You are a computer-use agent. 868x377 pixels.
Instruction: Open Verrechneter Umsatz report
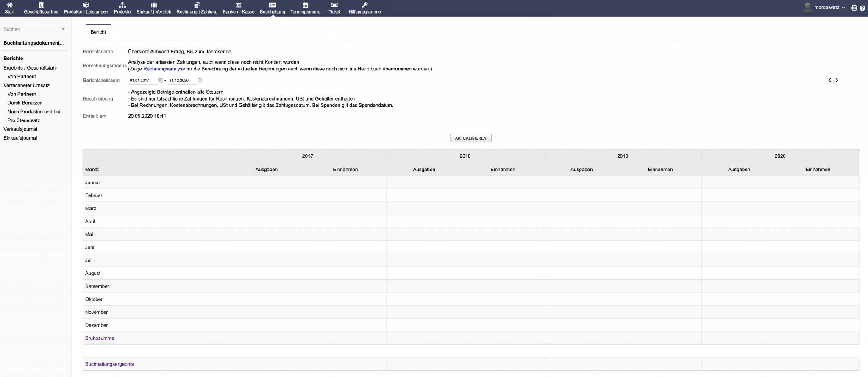[26, 85]
